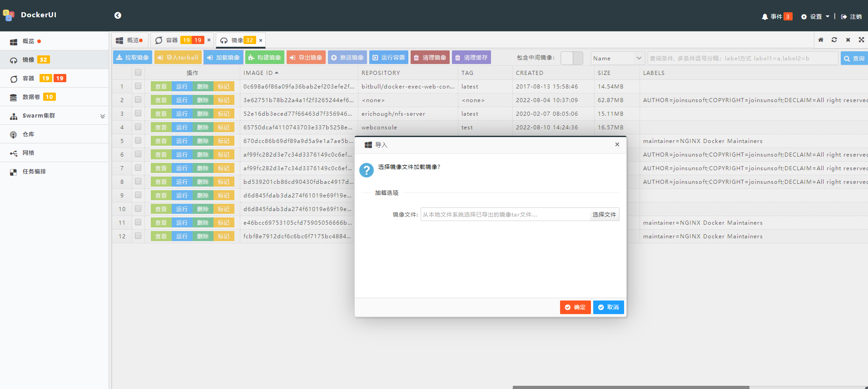Click the choose file button
868x389 pixels.
604,215
